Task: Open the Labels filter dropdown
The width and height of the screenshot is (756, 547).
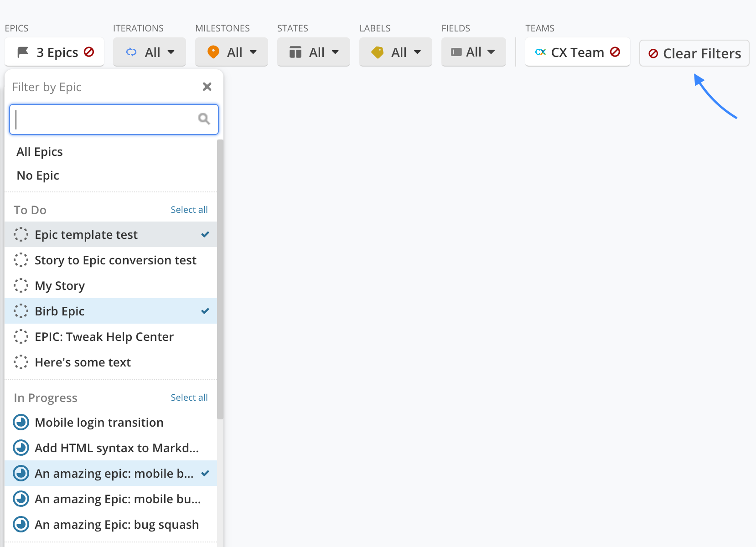Action: tap(396, 52)
